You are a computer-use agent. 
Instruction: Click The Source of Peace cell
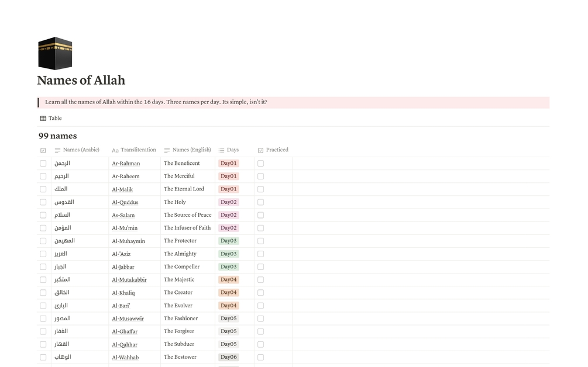[x=188, y=215]
